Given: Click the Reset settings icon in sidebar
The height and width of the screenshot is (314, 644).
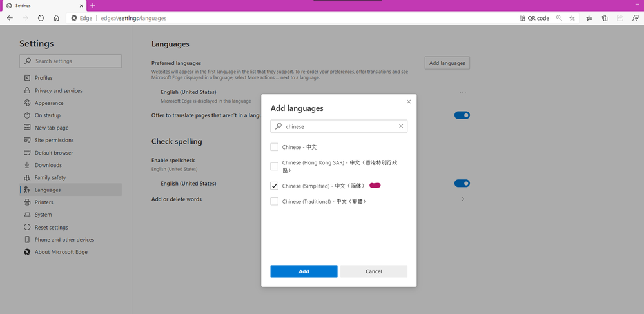Looking at the screenshot, I should tap(27, 227).
